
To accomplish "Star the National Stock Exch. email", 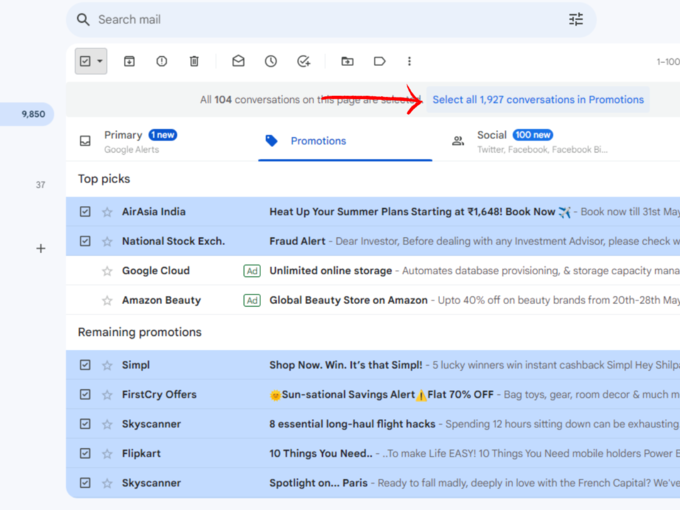I will coord(107,241).
